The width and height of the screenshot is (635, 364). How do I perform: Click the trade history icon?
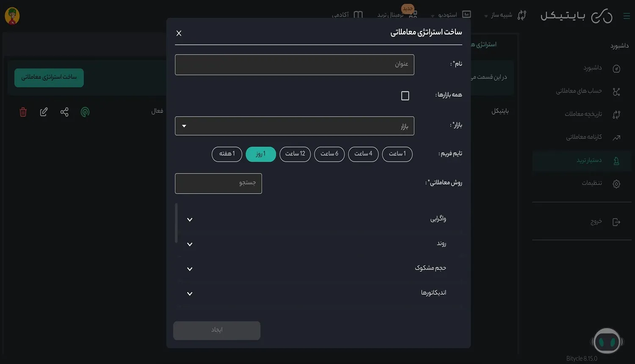[616, 115]
